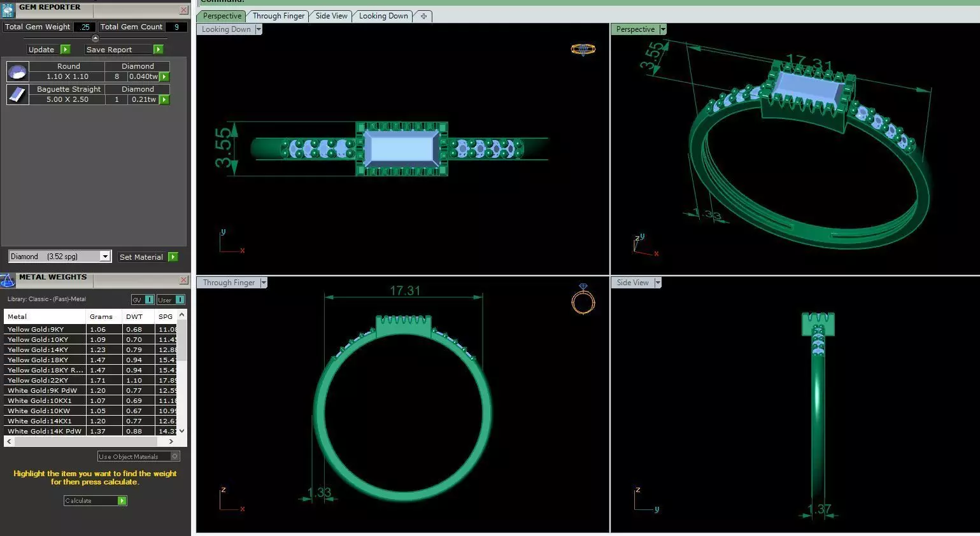Image resolution: width=980 pixels, height=536 pixels.
Task: Click up arrow of metal table scrollbar
Action: click(x=182, y=314)
